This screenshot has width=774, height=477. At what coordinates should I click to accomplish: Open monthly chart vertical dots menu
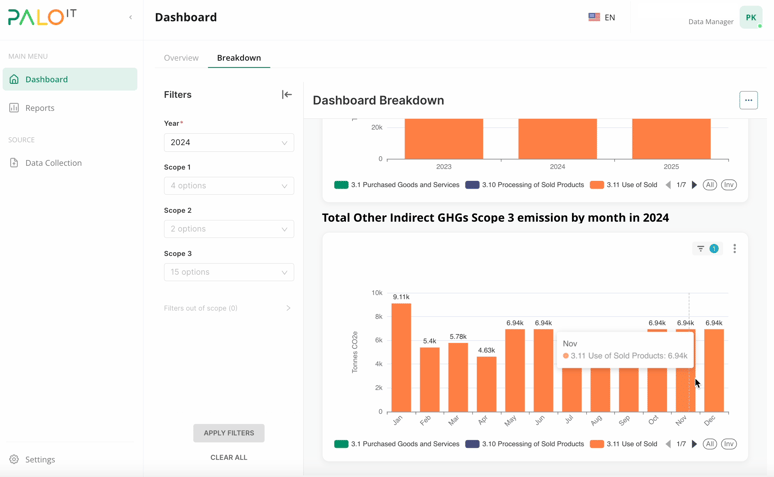click(734, 249)
